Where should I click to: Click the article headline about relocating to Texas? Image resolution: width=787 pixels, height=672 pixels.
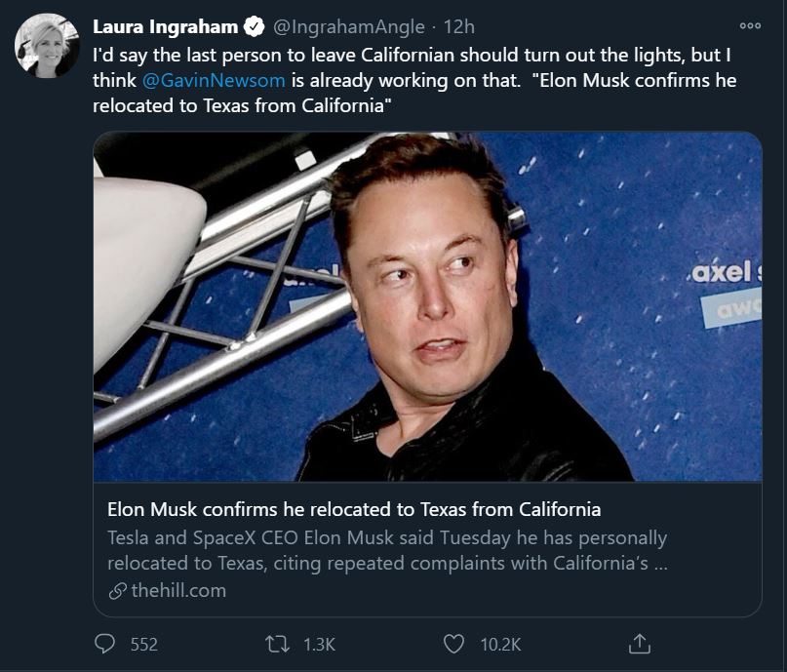354,509
